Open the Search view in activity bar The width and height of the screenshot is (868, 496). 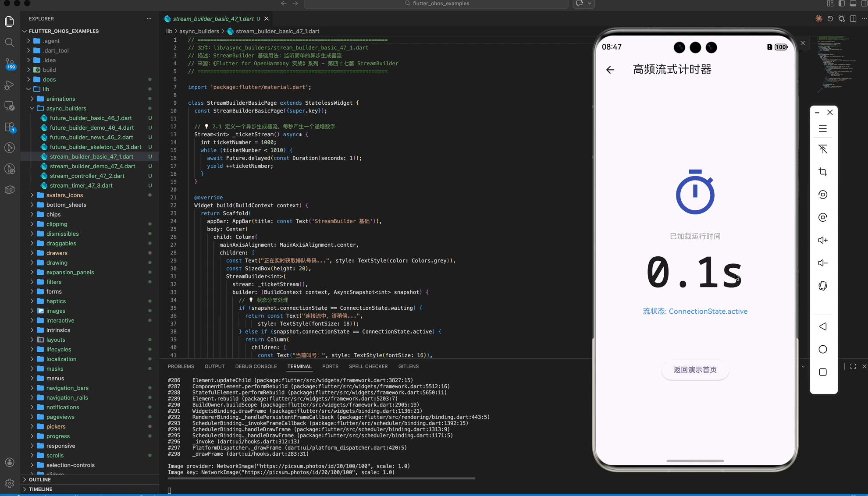tap(9, 43)
